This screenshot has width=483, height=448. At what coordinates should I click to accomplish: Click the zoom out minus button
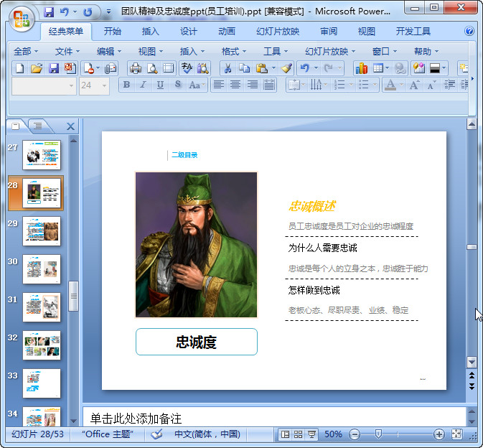tap(355, 434)
